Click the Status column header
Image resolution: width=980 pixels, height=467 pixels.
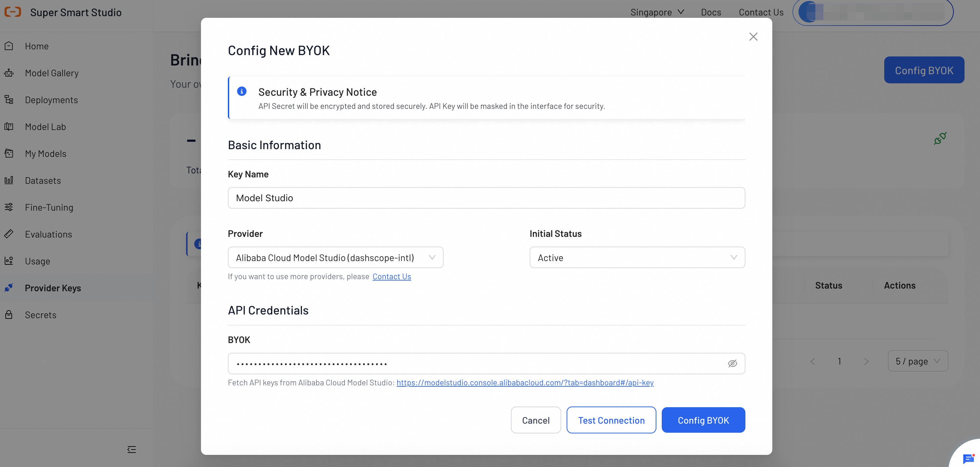(x=828, y=285)
